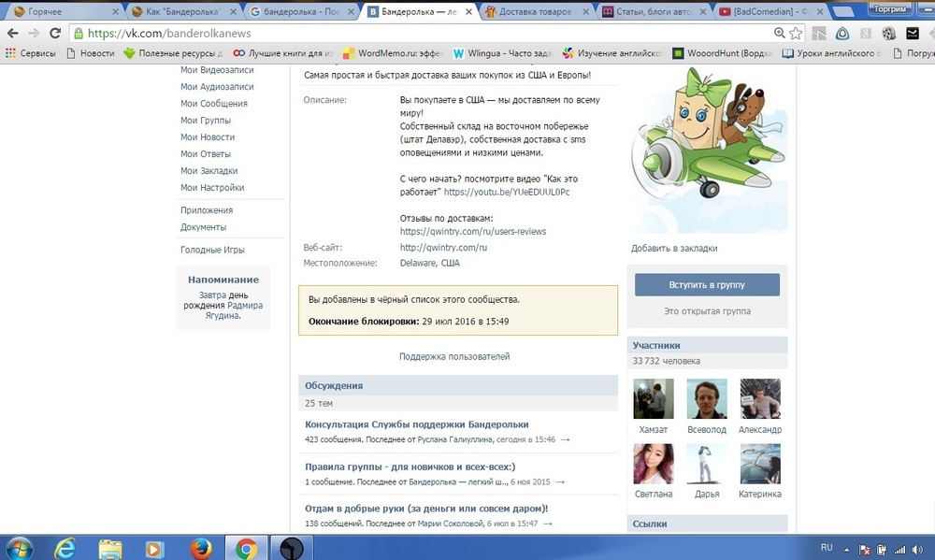
Task: Switch to the Горячее tab
Action: 56,11
